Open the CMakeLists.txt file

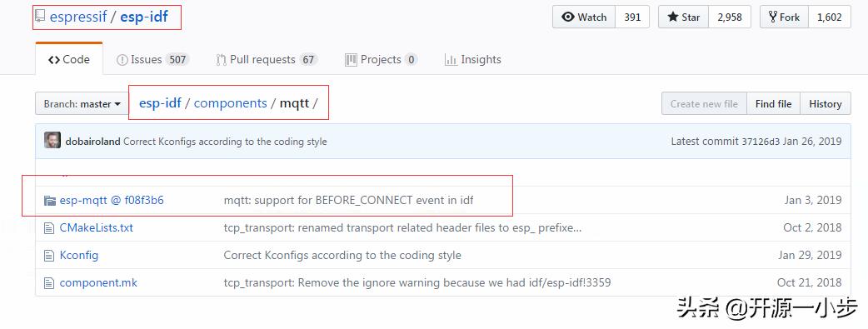click(97, 227)
